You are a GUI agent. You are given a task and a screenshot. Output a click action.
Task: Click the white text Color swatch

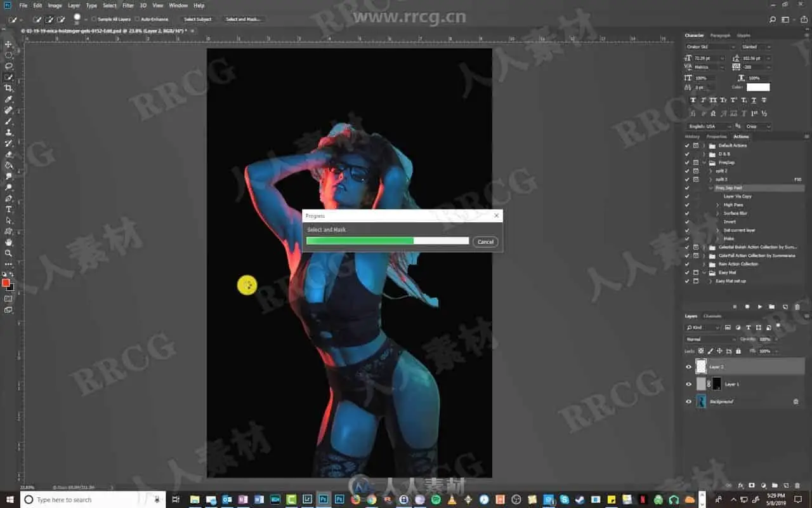[x=758, y=87]
